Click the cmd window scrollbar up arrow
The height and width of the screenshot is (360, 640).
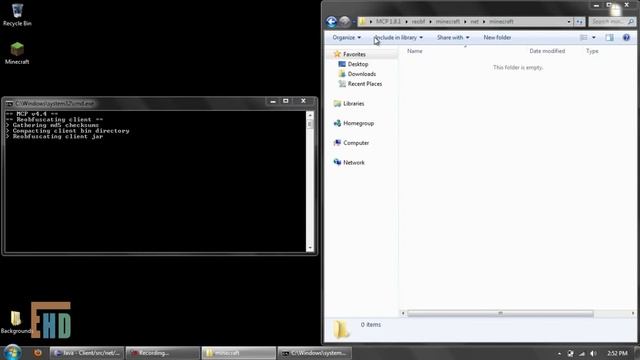[x=310, y=116]
